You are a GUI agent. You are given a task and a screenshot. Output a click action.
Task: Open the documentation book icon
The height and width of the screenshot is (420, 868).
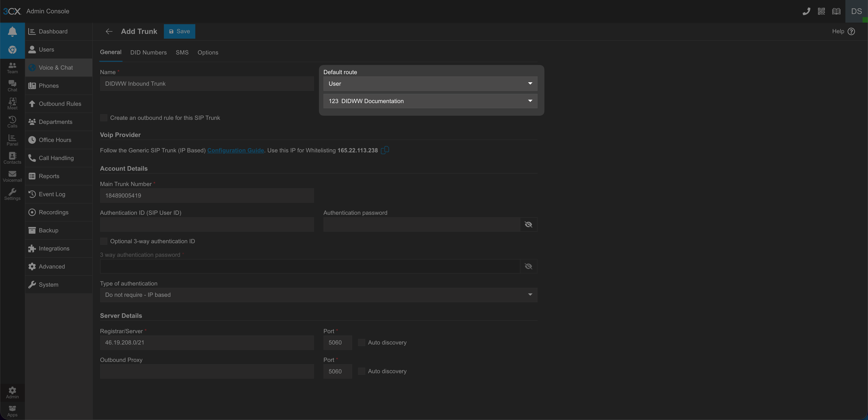[836, 12]
